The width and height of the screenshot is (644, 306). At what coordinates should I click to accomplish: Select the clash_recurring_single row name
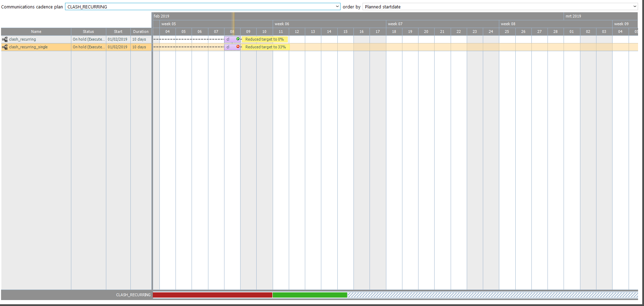point(28,47)
